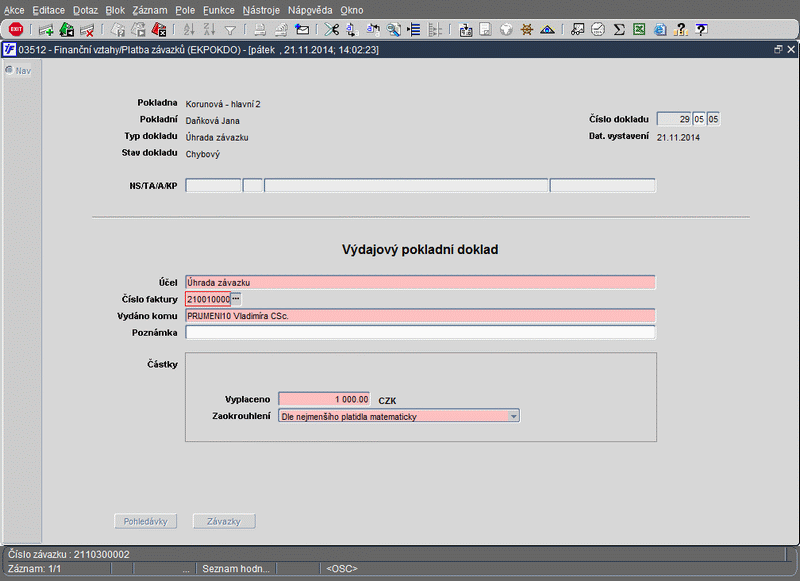The image size is (800, 581).
Task: Click the Chybový document state value
Action: [203, 154]
